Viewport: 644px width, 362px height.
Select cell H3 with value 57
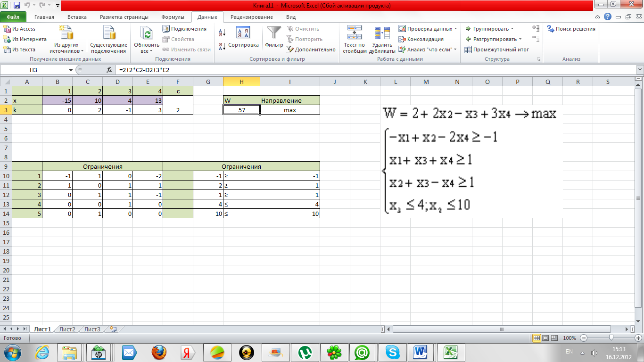pyautogui.click(x=241, y=110)
